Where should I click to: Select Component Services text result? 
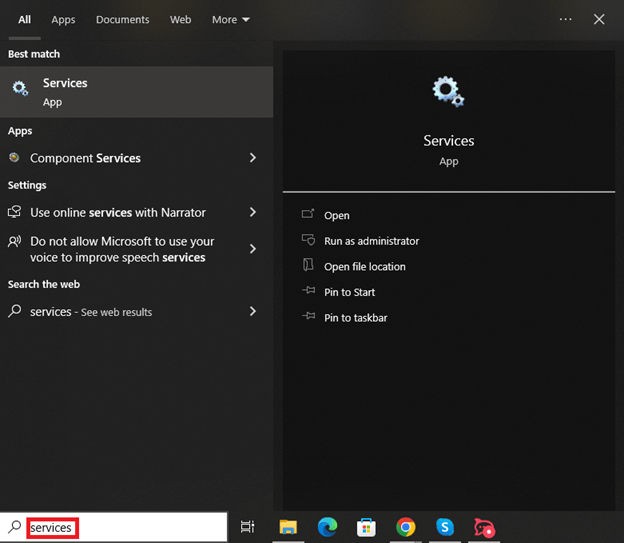click(85, 158)
